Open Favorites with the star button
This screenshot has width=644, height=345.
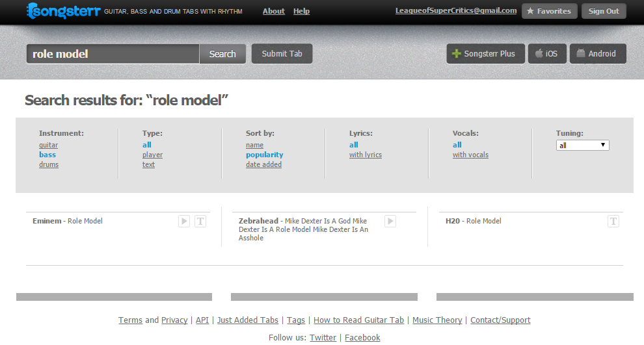pos(550,11)
